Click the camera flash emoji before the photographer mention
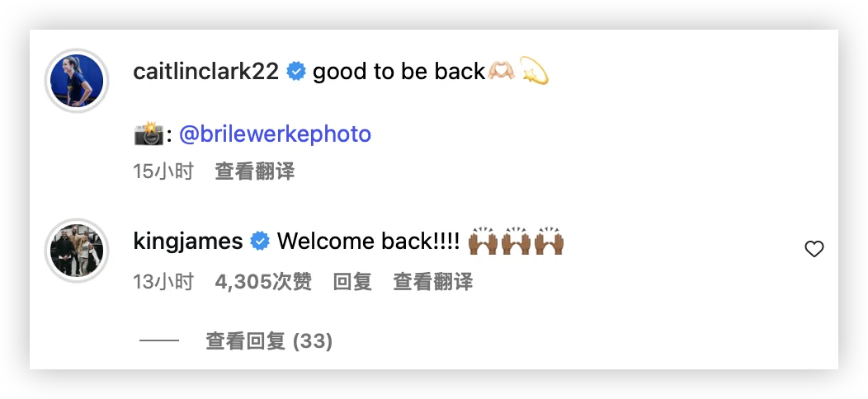 [149, 134]
